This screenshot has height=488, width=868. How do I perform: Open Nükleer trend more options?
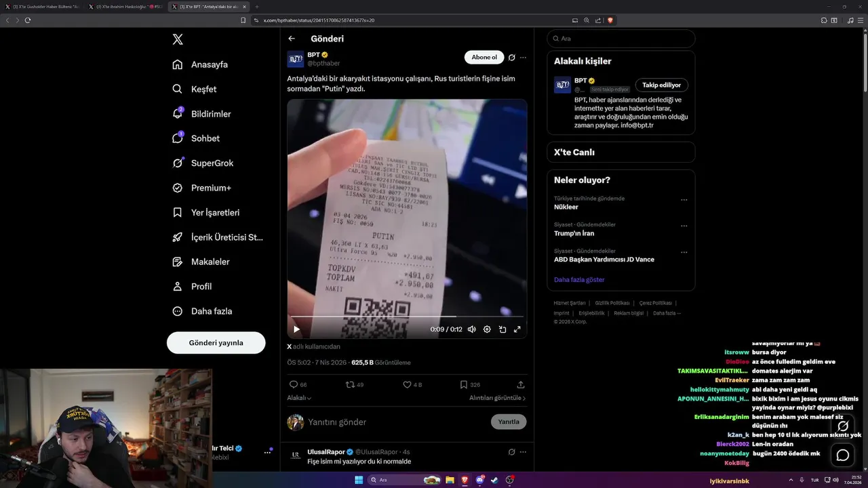tap(684, 200)
